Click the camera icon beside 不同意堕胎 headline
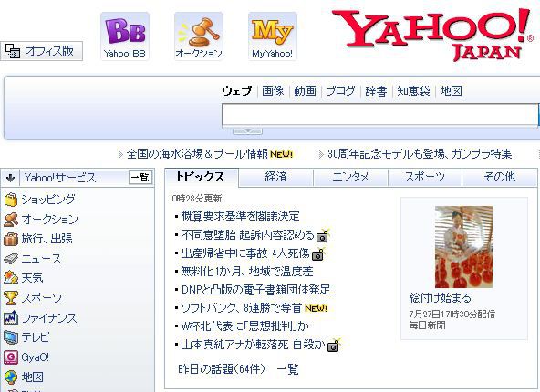 point(323,236)
